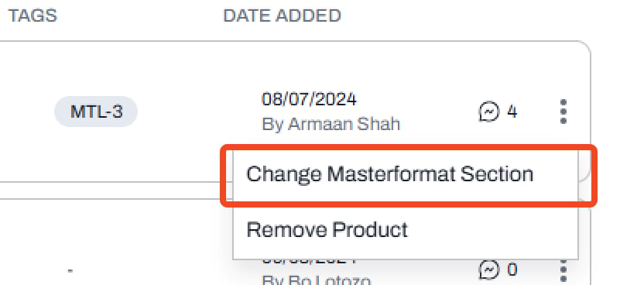Open comments via the bubble icon beside 4
644x285 pixels.
[489, 112]
